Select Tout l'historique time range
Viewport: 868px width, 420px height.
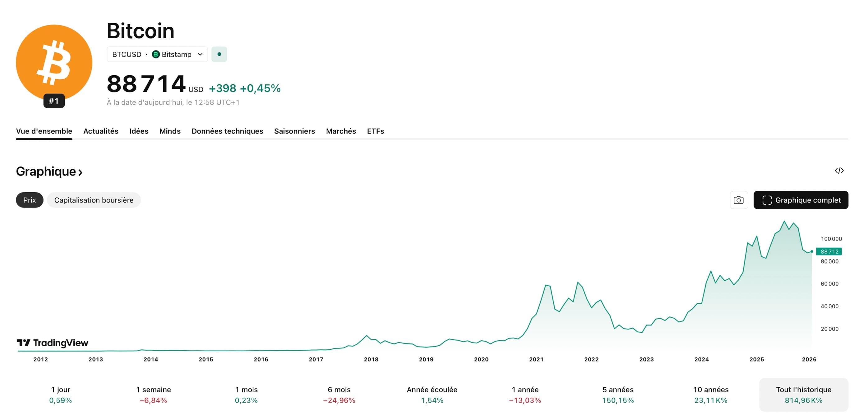803,394
